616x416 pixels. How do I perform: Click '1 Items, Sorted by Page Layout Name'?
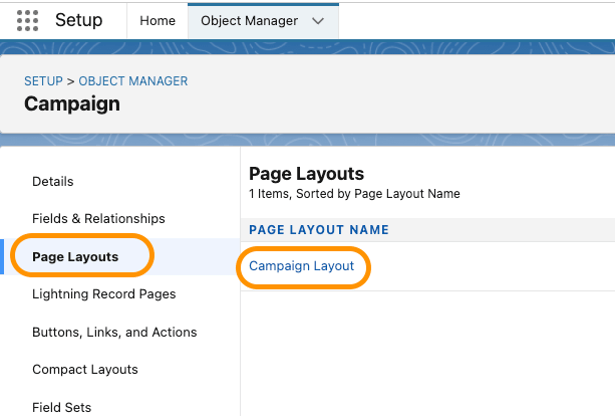(x=354, y=194)
